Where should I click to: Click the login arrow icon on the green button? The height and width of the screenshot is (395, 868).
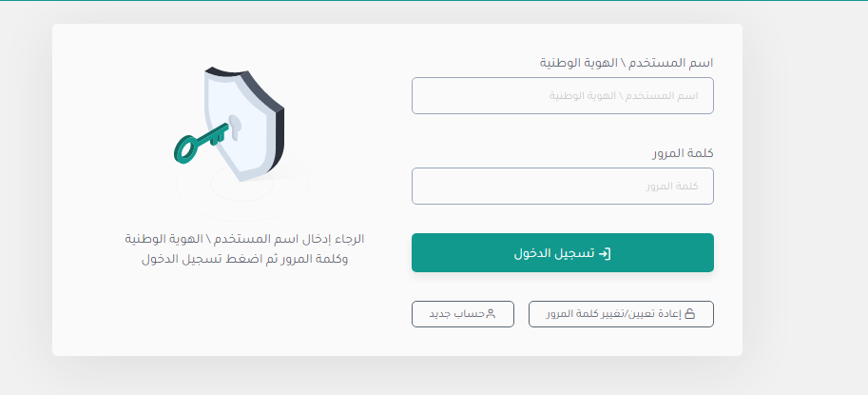click(x=605, y=253)
